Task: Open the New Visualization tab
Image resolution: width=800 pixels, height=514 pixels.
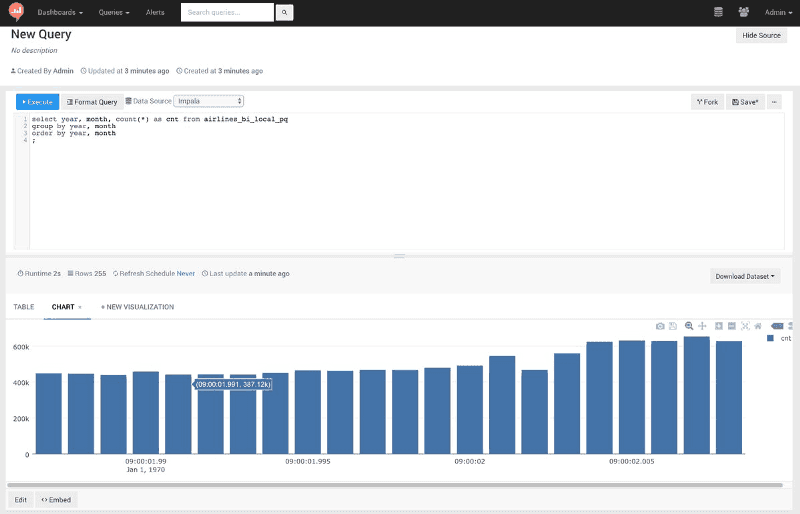Action: pyautogui.click(x=137, y=307)
